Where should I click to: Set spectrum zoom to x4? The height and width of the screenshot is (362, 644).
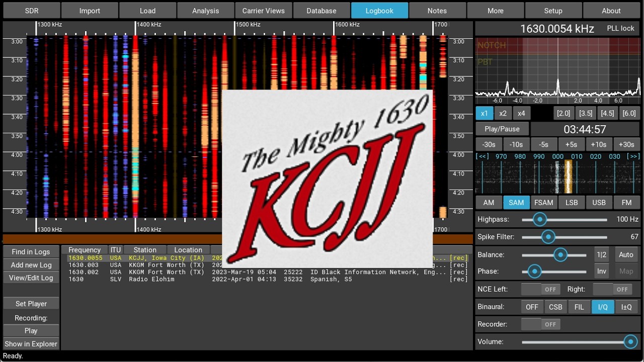point(521,113)
